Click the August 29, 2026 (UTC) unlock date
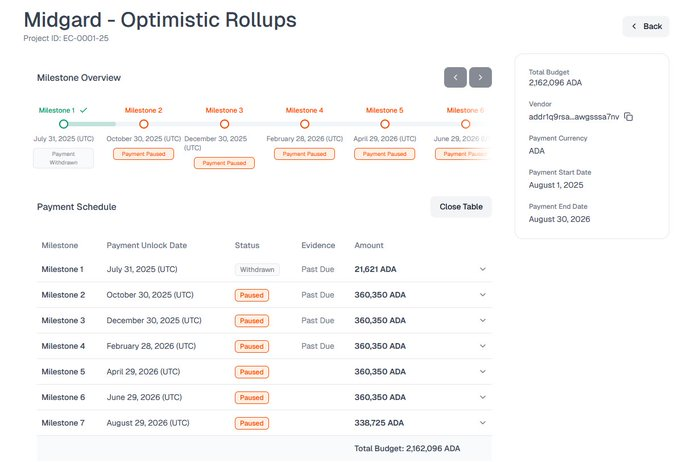This screenshot has height=462, width=679. (x=148, y=423)
